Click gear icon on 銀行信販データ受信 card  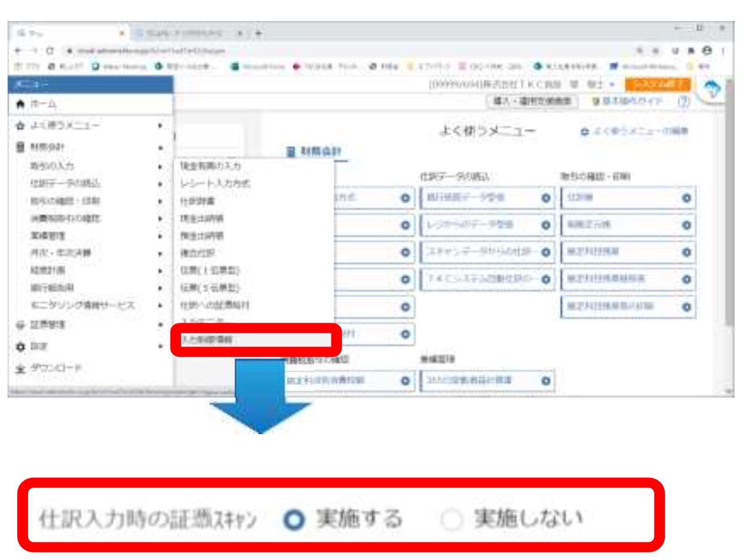(x=545, y=198)
